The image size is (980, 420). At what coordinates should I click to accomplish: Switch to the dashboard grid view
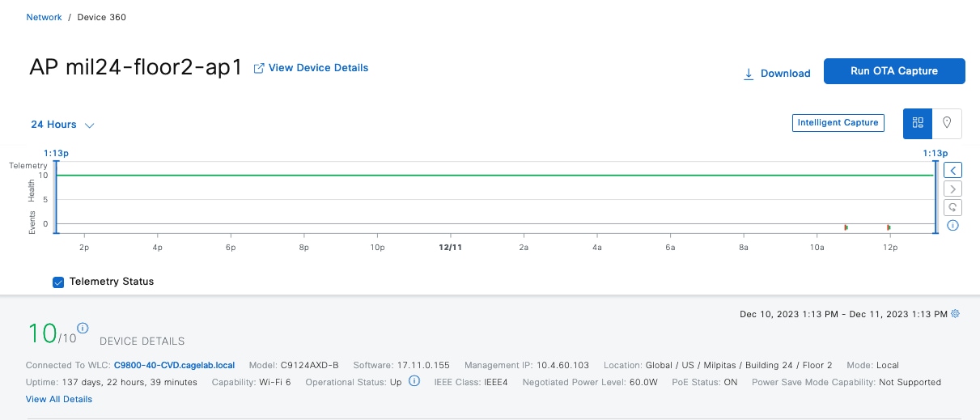[918, 123]
